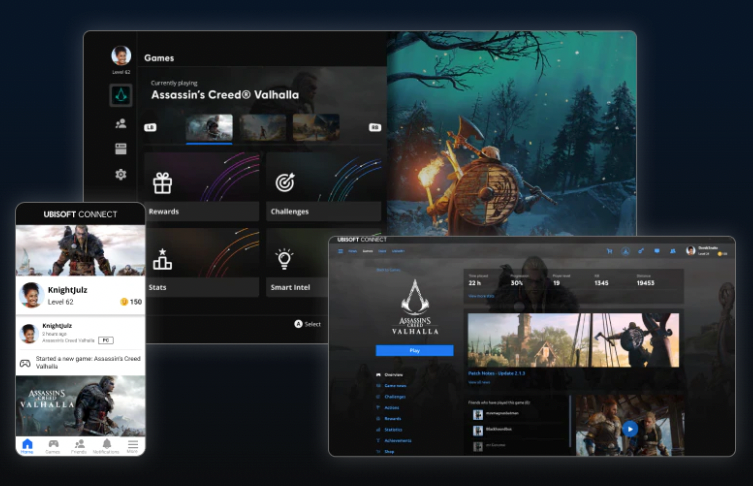Tap the Friends tab in the mobile app

[79, 446]
